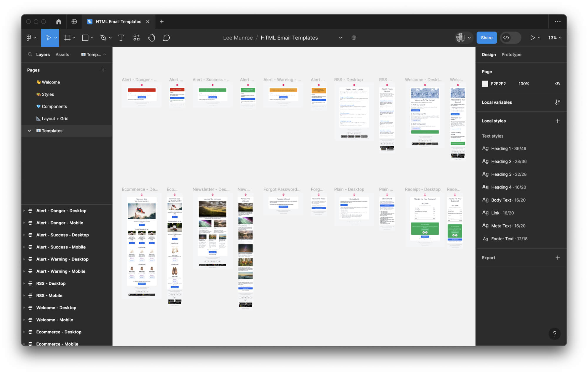
Task: Select the Comment tool
Action: pos(166,38)
